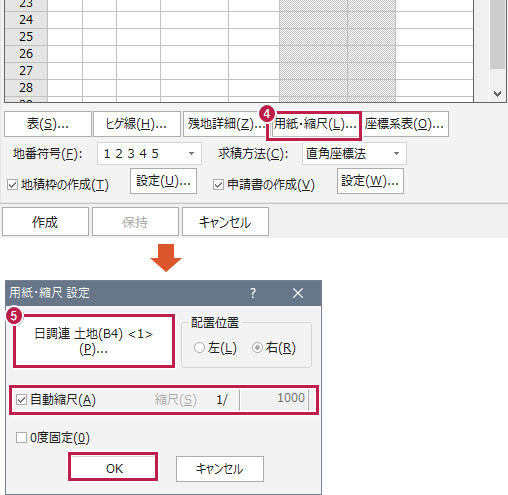Viewport: 508px width, 495px height.
Task: Enable 0度固定 checkbox
Action: [x=21, y=438]
